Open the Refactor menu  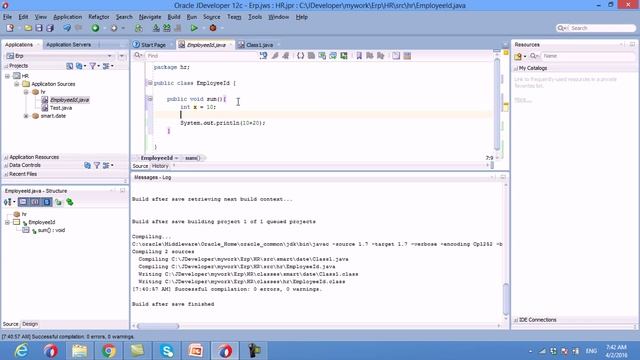[99, 17]
